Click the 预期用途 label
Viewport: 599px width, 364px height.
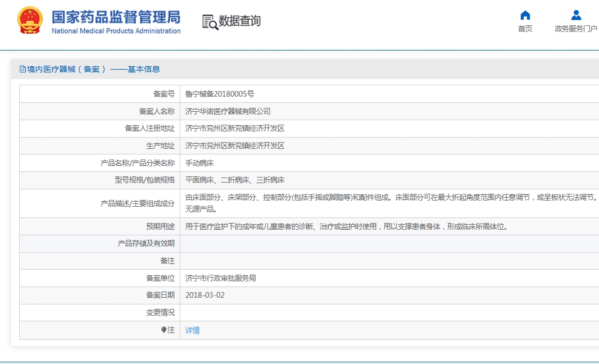click(161, 226)
